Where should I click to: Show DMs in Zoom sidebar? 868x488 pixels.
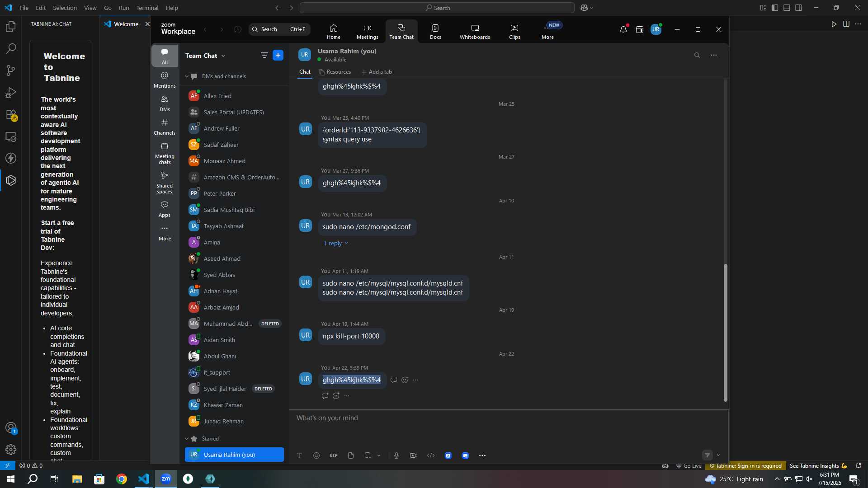pos(165,103)
